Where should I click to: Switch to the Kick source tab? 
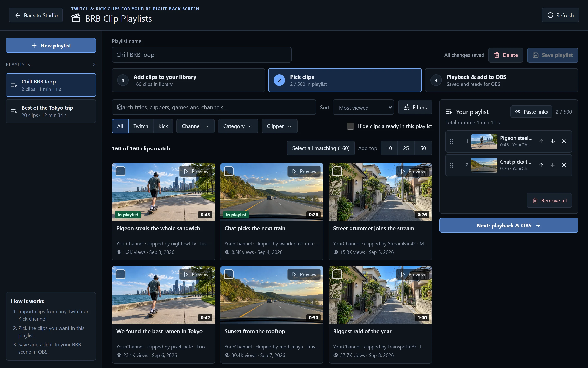click(x=163, y=126)
